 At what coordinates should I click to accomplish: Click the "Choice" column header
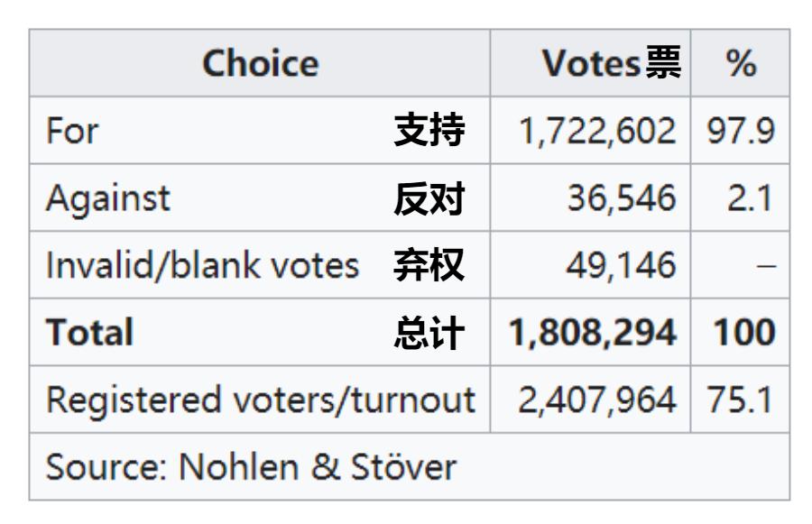pos(260,64)
